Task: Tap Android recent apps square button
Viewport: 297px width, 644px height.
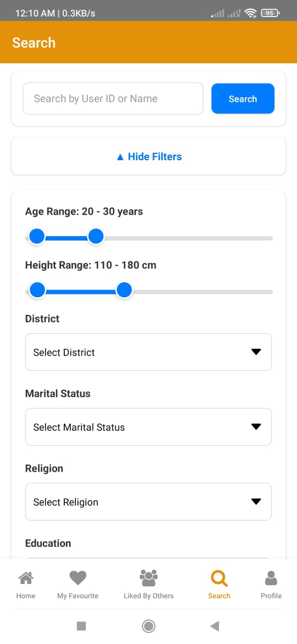Action: [81, 626]
